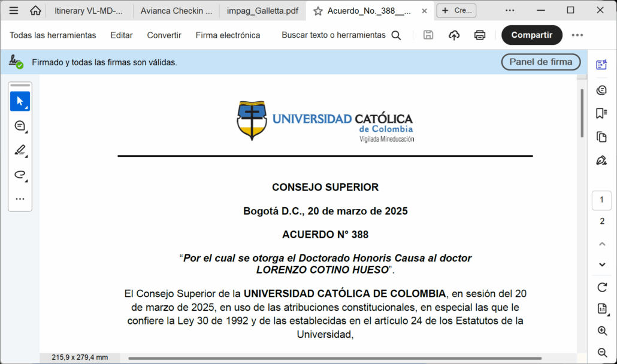Viewport: 617px width, 364px height.
Task: Open the title bar more options
Action: coord(510,11)
